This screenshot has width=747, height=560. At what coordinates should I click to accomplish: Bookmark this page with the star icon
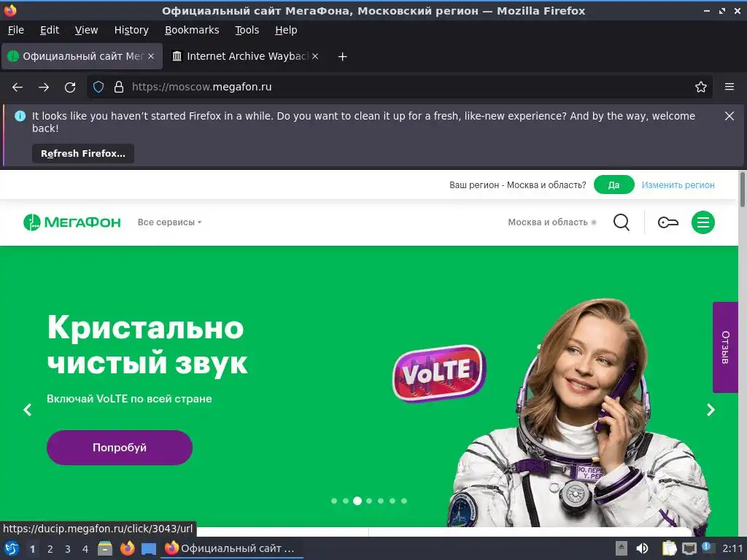pyautogui.click(x=701, y=87)
